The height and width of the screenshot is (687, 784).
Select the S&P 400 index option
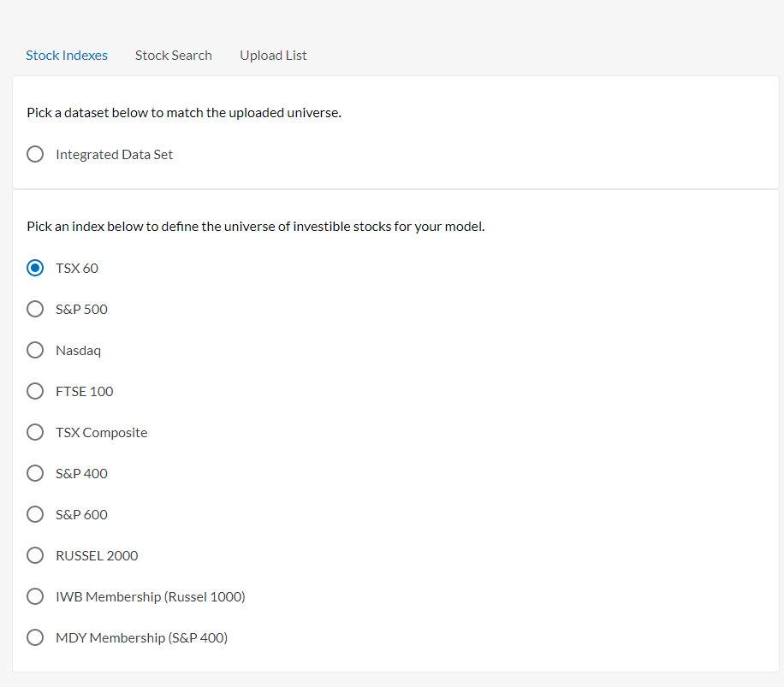[35, 472]
